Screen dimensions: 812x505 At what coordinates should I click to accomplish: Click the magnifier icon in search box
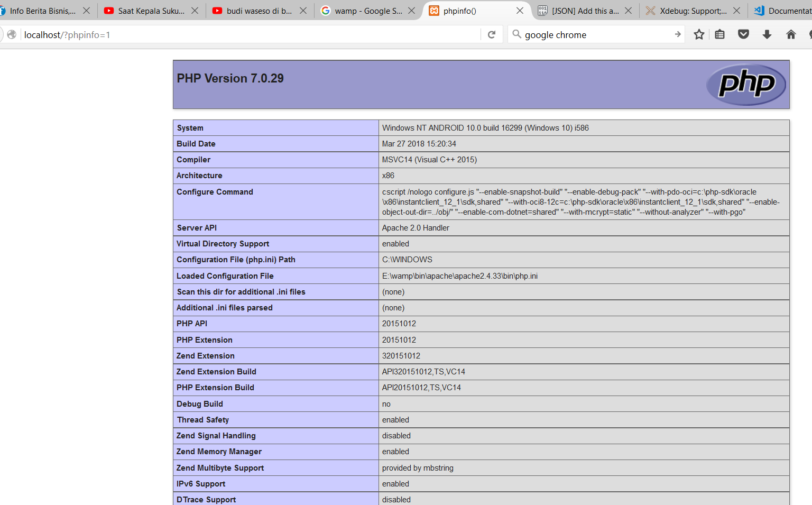point(516,34)
